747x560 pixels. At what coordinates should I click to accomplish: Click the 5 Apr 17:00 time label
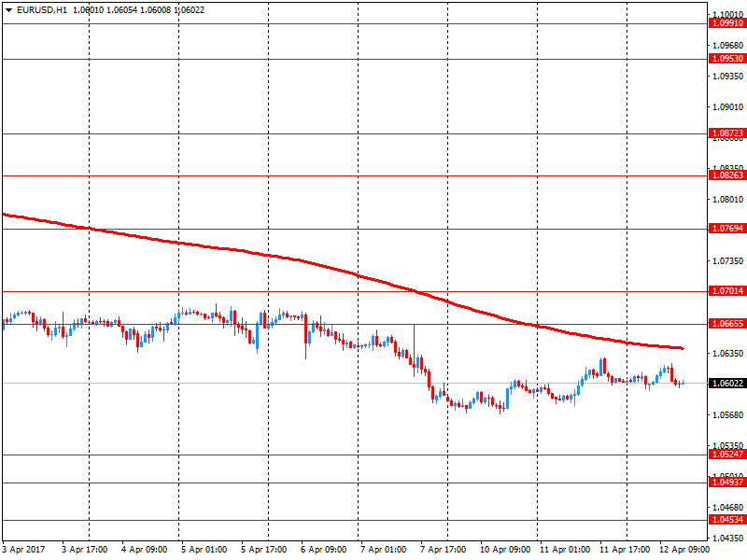[264, 550]
